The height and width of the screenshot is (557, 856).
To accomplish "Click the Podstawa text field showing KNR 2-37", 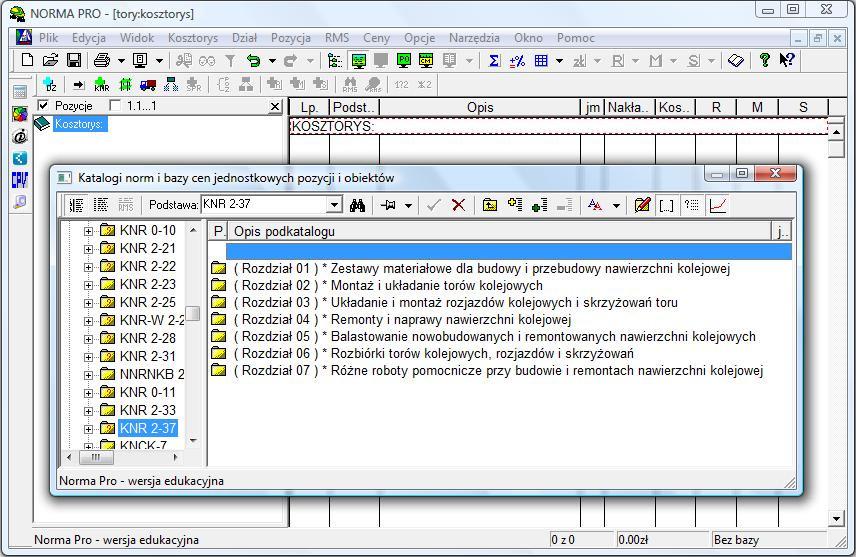I will [x=264, y=204].
